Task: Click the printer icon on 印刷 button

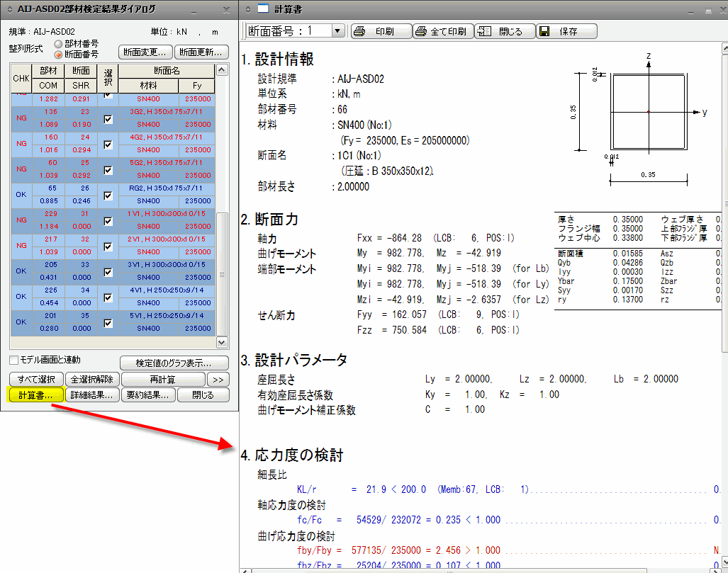Action: (x=359, y=31)
